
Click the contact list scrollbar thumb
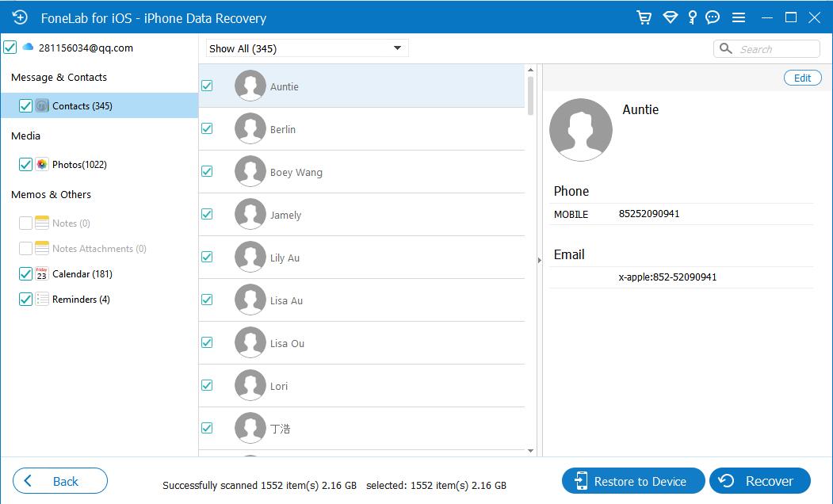tap(530, 96)
